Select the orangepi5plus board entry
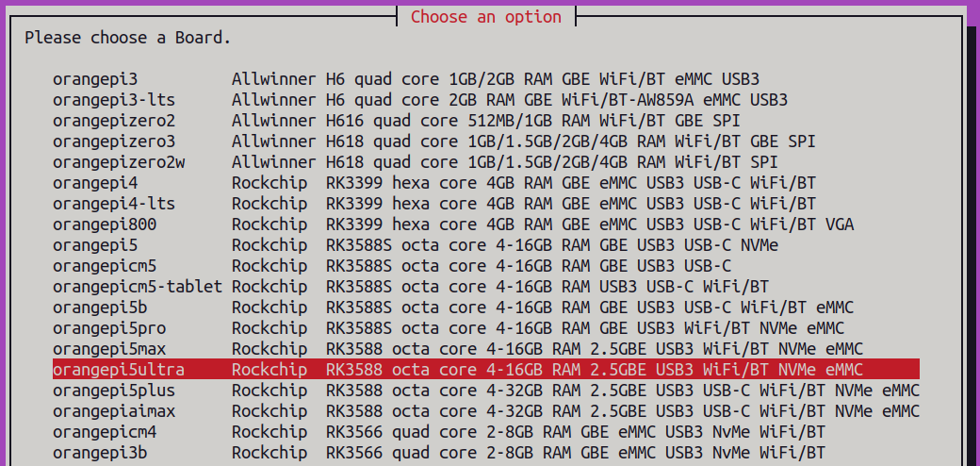 486,391
